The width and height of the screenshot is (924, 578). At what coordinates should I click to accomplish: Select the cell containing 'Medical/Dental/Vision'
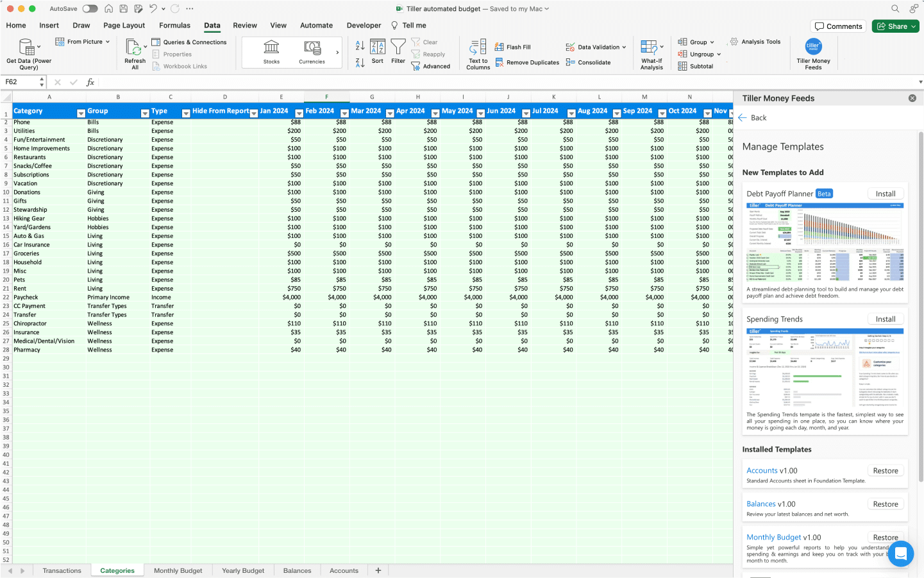(x=49, y=341)
